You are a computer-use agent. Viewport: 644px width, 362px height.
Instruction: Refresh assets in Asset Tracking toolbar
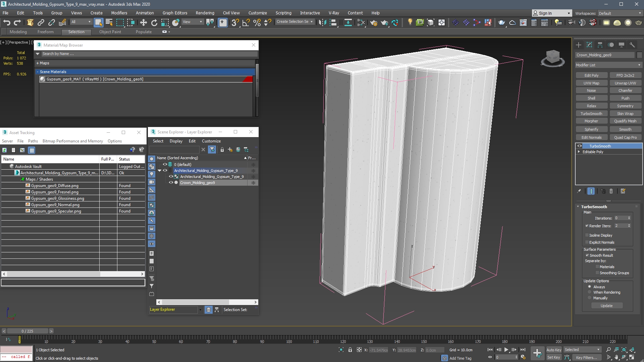pyautogui.click(x=4, y=150)
